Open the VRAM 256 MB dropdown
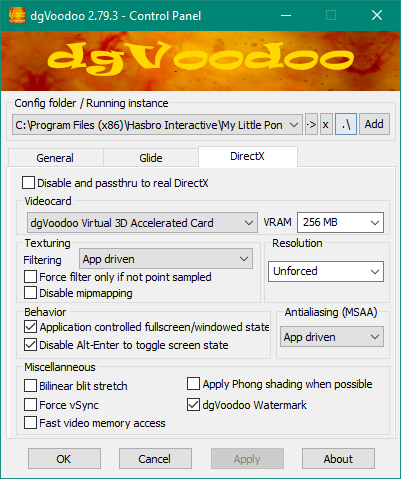Image resolution: width=401 pixels, height=479 pixels. pyautogui.click(x=340, y=222)
